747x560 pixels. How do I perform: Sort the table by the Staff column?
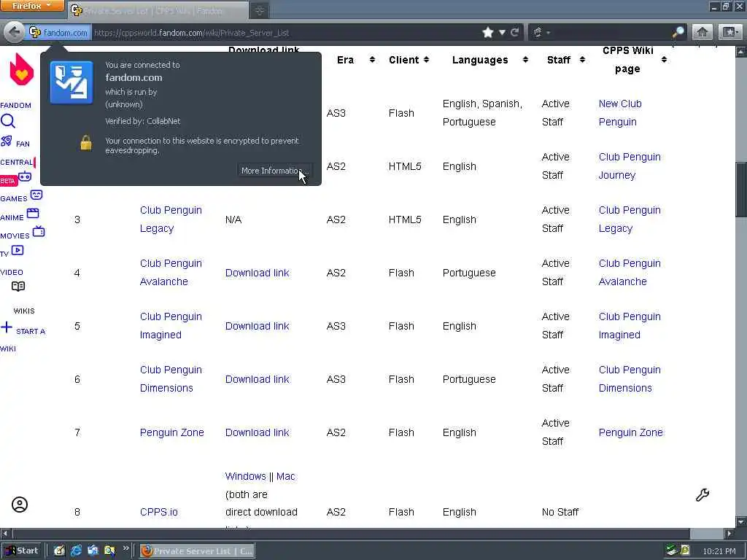coord(582,60)
